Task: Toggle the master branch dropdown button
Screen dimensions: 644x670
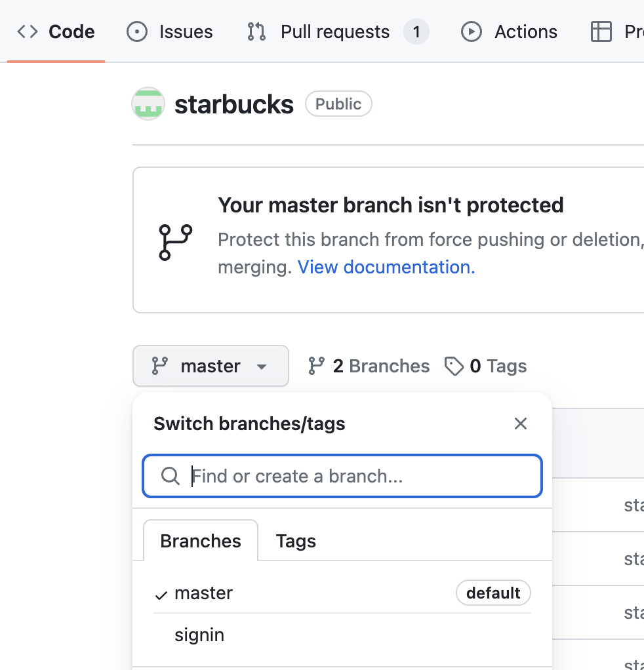Action: [211, 366]
